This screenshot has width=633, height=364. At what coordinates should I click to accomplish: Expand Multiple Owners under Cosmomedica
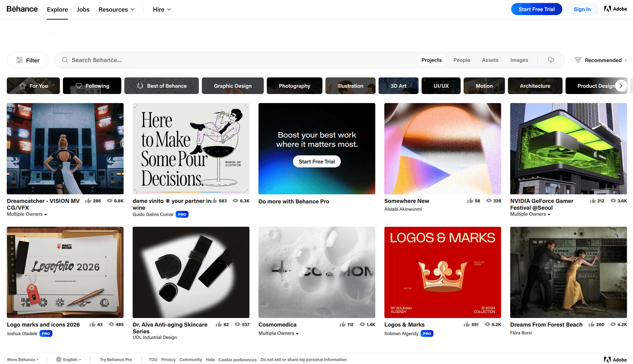click(x=279, y=333)
